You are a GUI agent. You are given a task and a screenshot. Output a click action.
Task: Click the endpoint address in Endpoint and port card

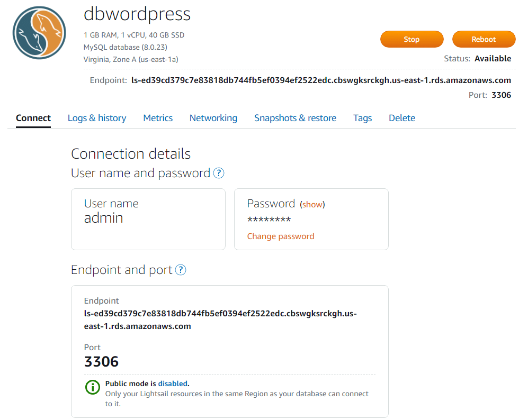tap(220, 320)
